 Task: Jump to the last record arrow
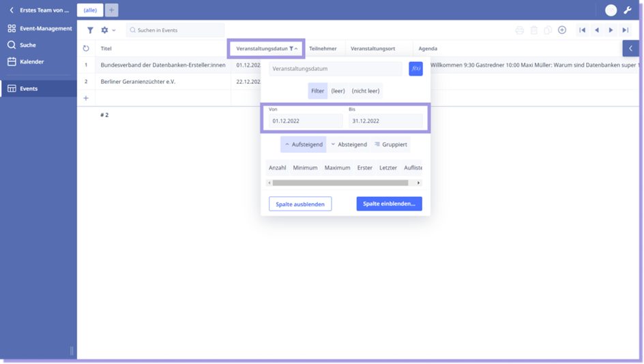(x=625, y=30)
